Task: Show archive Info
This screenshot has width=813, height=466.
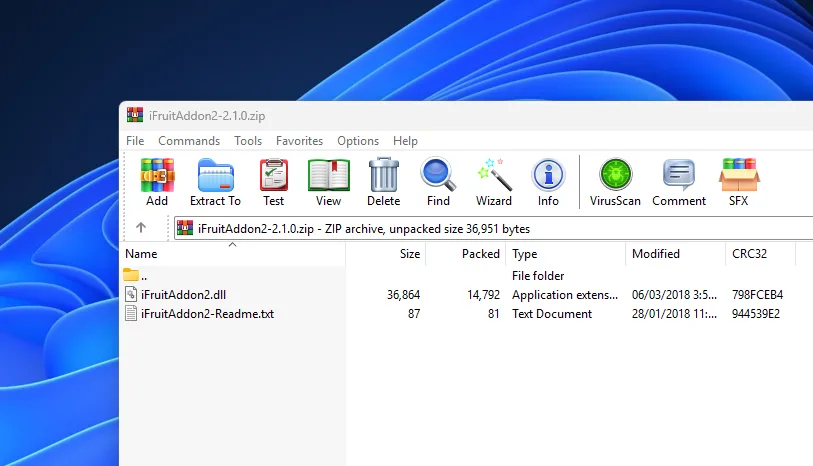Action: 548,181
